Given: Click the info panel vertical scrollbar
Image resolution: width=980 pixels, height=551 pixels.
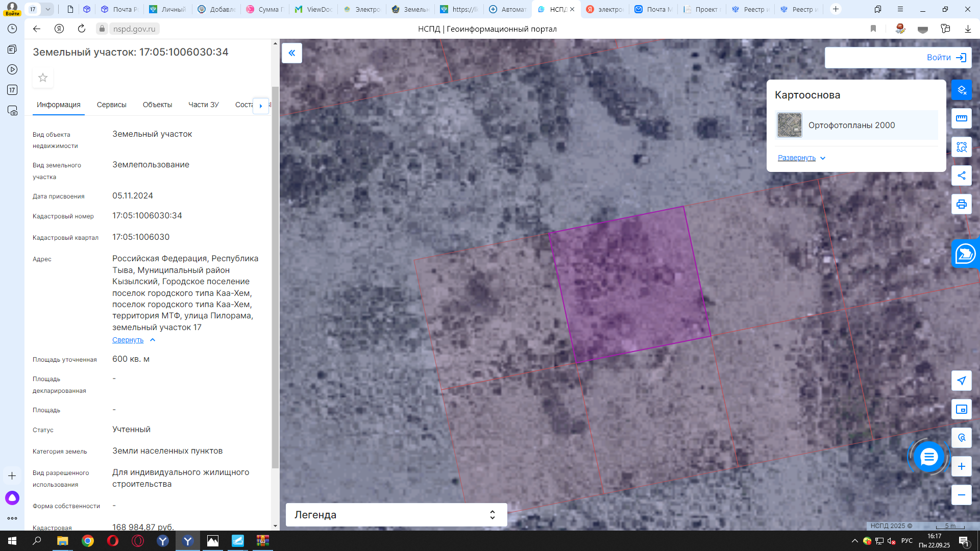Looking at the screenshot, I should point(275,277).
